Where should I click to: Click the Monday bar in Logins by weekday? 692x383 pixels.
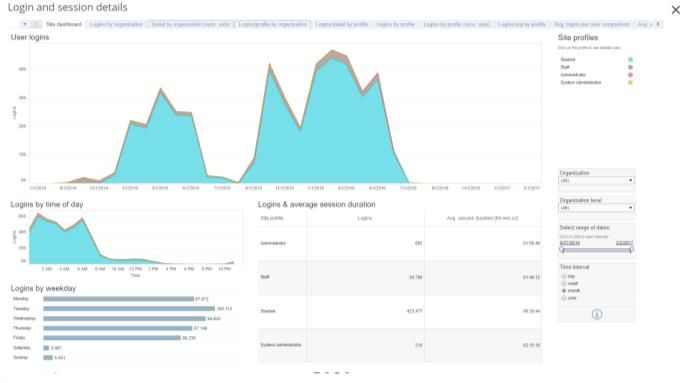(118, 299)
